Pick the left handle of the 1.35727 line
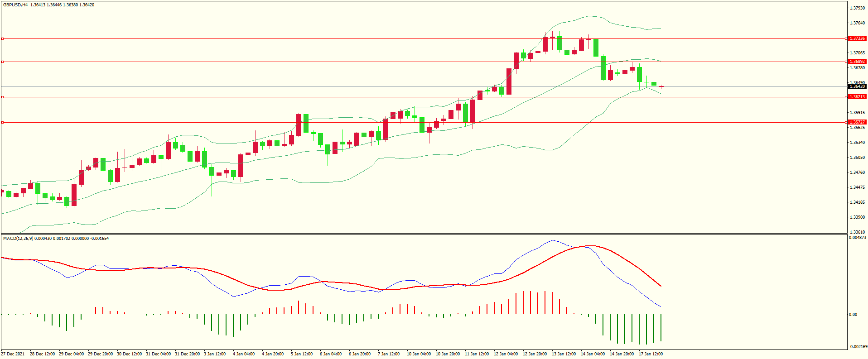The width and height of the screenshot is (868, 359). (3, 122)
